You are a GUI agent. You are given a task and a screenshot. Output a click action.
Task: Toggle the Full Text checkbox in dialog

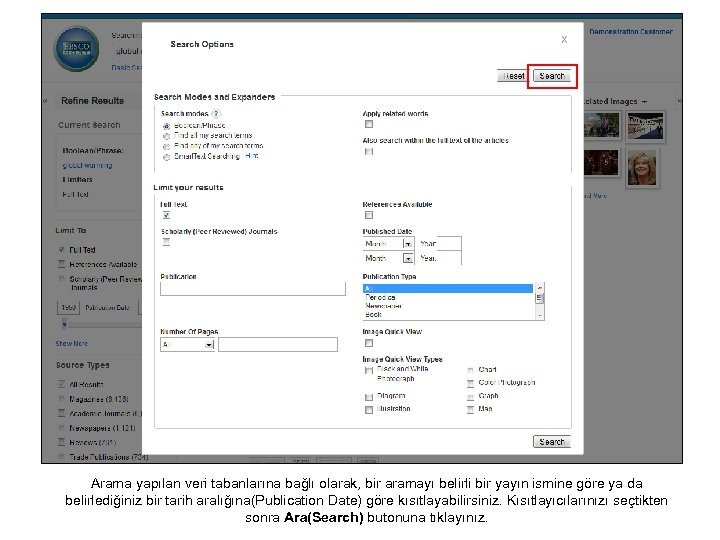tap(166, 215)
